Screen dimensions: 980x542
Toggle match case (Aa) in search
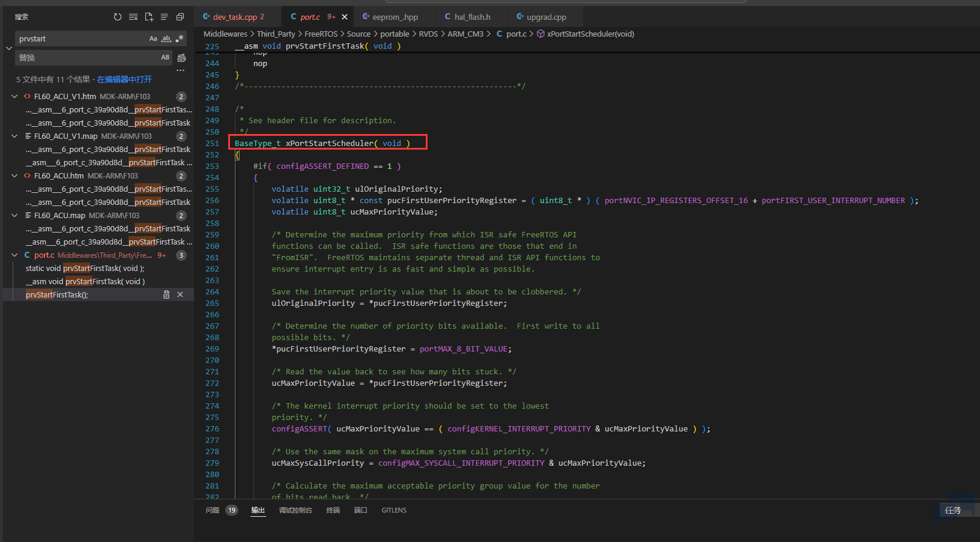tap(153, 38)
